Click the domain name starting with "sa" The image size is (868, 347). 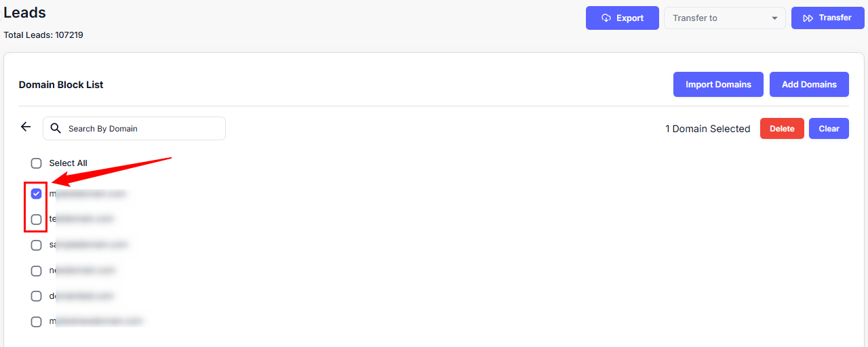click(x=89, y=245)
